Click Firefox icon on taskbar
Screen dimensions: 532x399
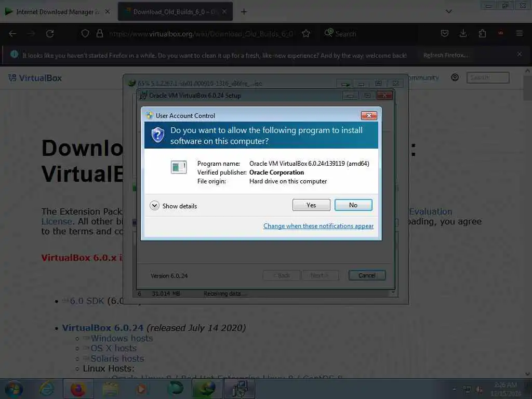click(78, 389)
